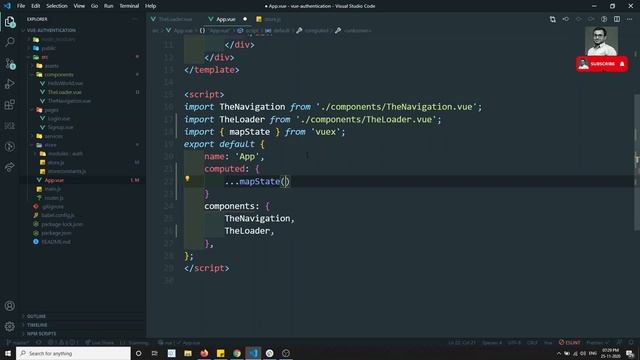The image size is (640, 360).
Task: Expand the NPM SCRIPTS section
Action: 41,333
